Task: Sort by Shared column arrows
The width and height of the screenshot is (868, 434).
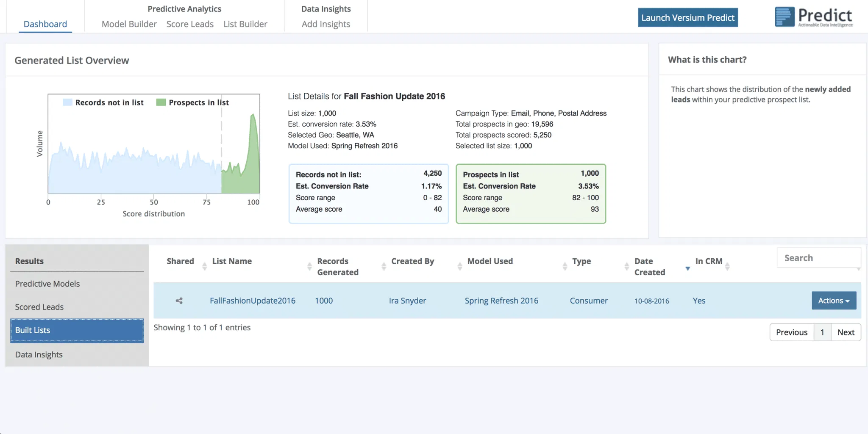Action: (204, 266)
